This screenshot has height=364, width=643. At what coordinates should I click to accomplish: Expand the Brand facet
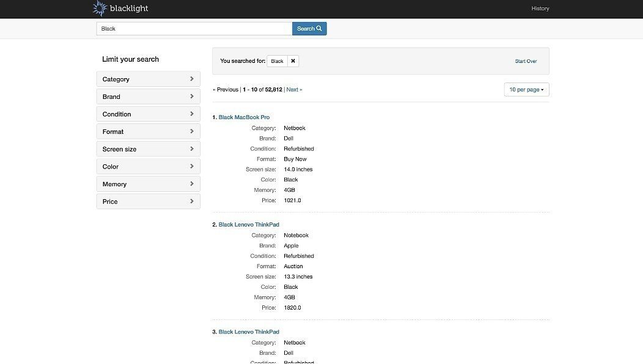(148, 96)
